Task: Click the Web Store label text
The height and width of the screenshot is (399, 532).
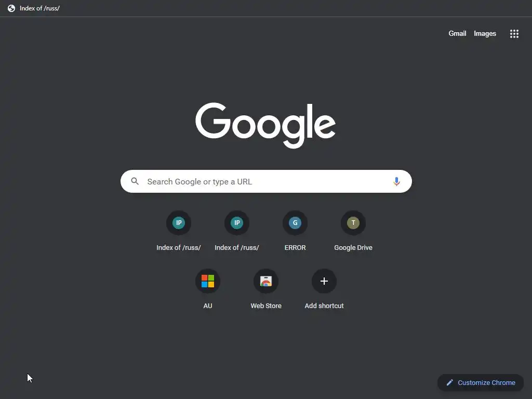Action: 266,305
